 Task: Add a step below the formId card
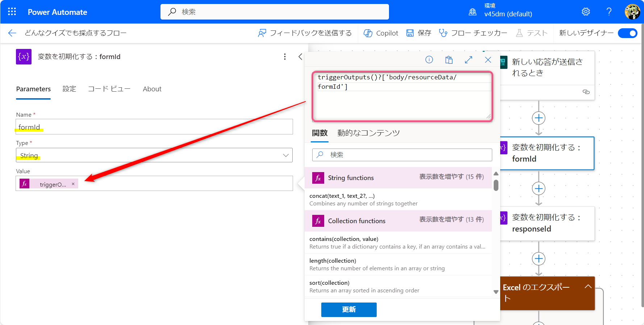click(539, 188)
